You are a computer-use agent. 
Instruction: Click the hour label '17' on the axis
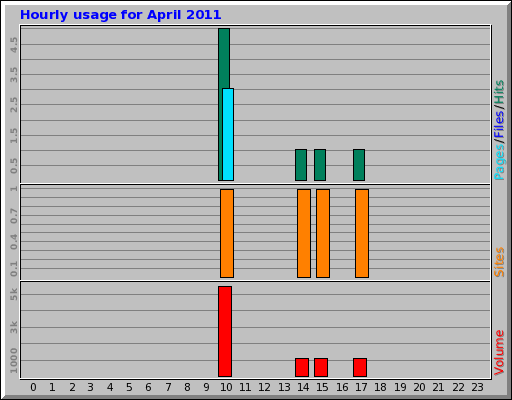pyautogui.click(x=361, y=387)
